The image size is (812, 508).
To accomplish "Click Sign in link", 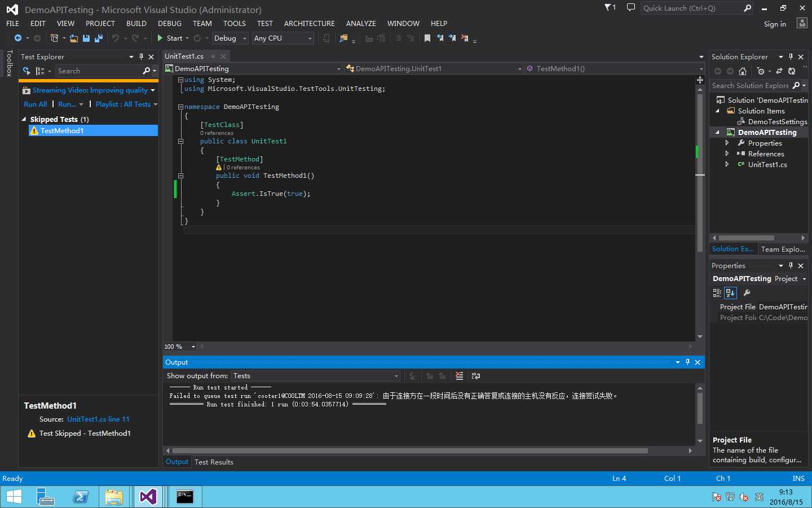I will (775, 24).
